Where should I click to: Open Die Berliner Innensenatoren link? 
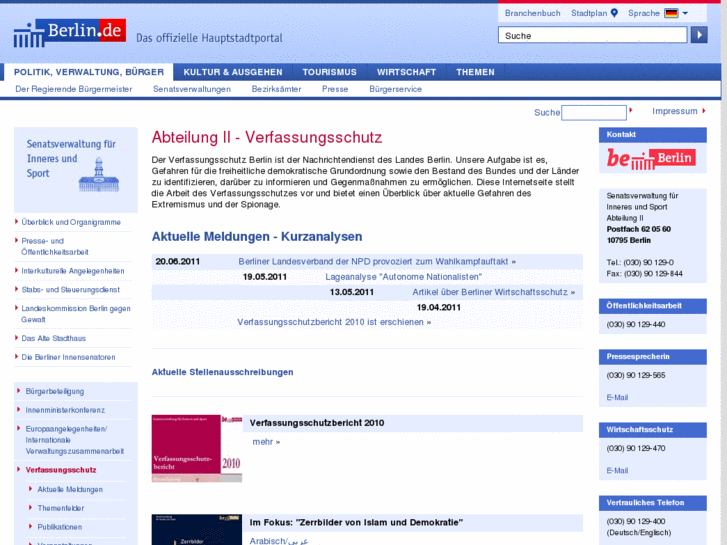[x=68, y=357]
